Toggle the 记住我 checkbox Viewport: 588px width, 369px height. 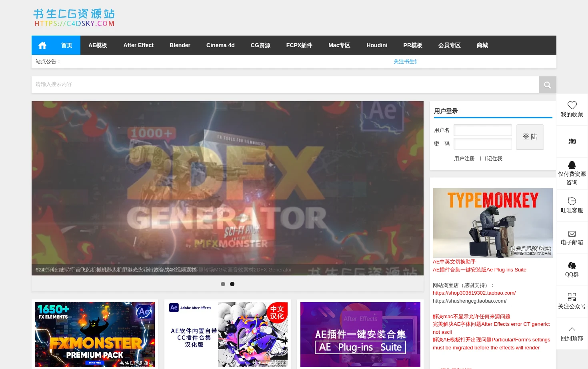click(x=483, y=159)
